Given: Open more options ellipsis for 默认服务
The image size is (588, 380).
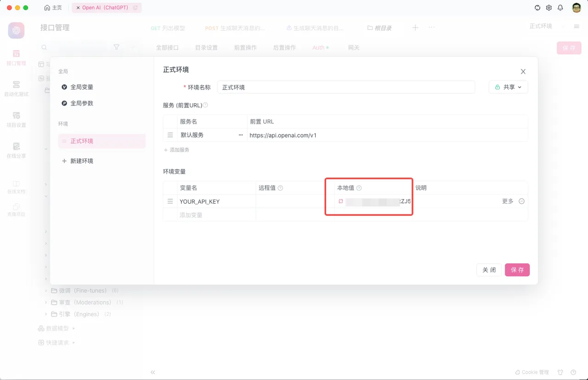Looking at the screenshot, I should 241,135.
